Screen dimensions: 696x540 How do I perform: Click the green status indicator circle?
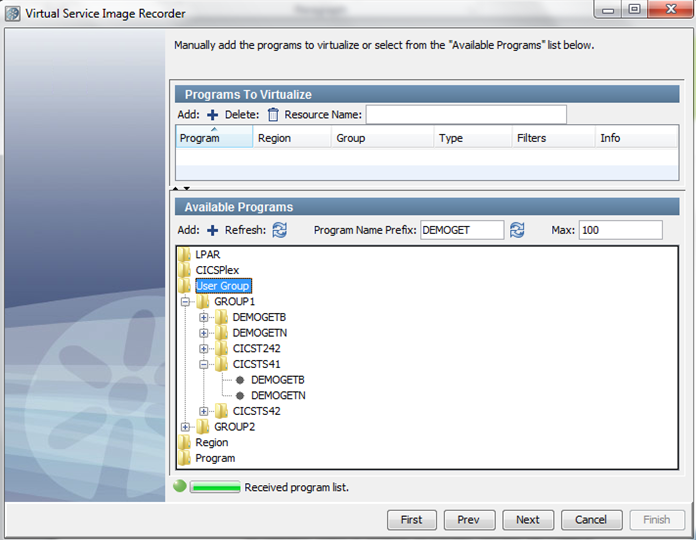pos(180,486)
